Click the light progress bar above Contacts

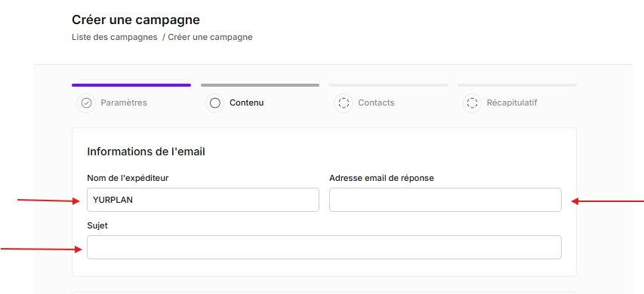[389, 85]
